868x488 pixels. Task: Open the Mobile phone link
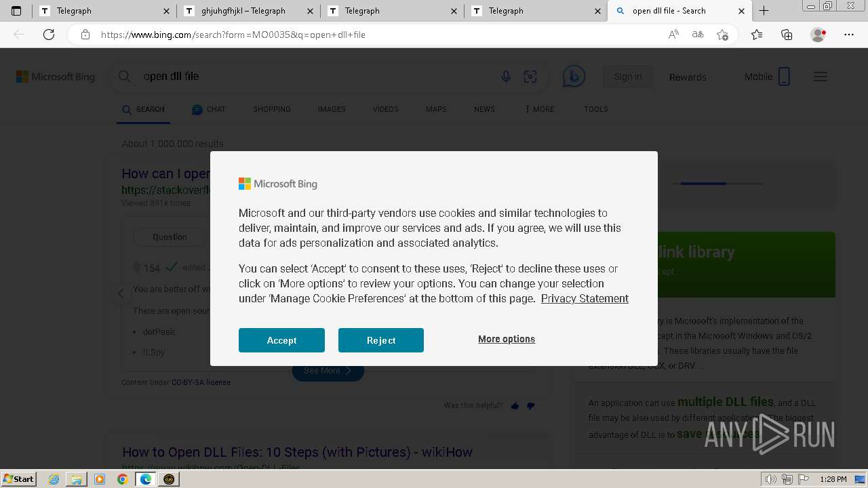768,77
